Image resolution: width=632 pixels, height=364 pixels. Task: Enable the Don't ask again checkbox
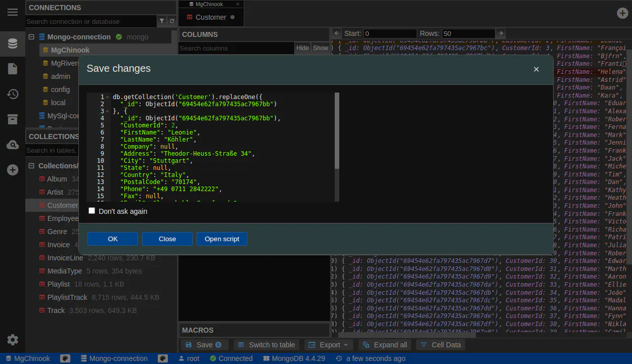(92, 211)
